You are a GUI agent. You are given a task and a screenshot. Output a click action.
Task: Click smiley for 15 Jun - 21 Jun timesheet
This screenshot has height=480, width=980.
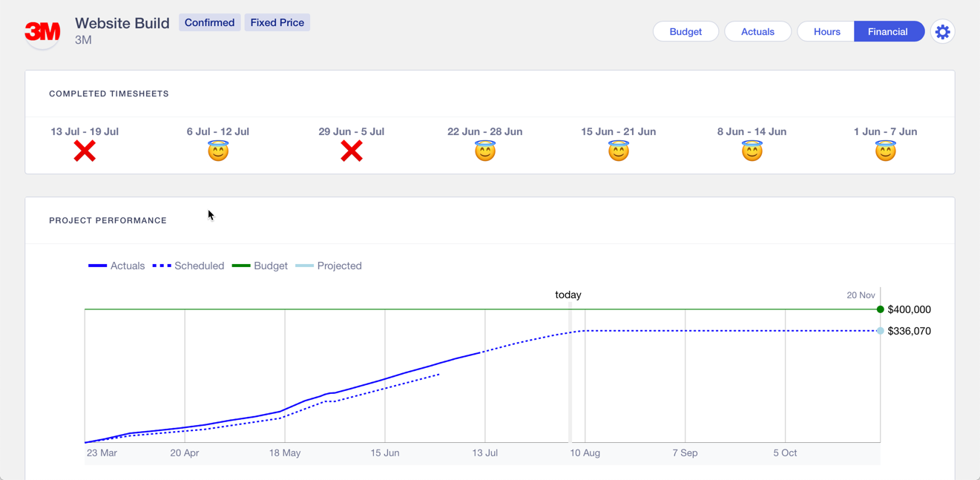tap(619, 151)
